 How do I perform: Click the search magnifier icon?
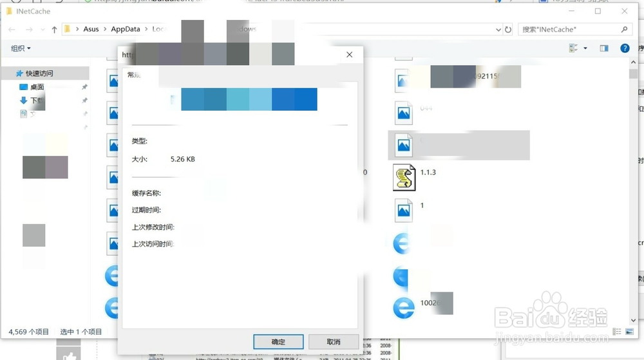pos(624,30)
